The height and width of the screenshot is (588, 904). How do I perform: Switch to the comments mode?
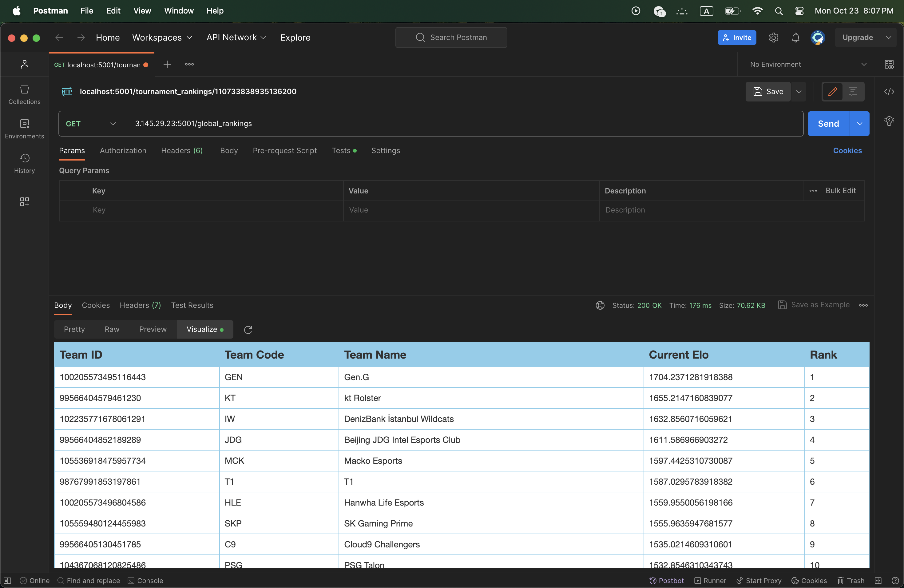point(853,92)
